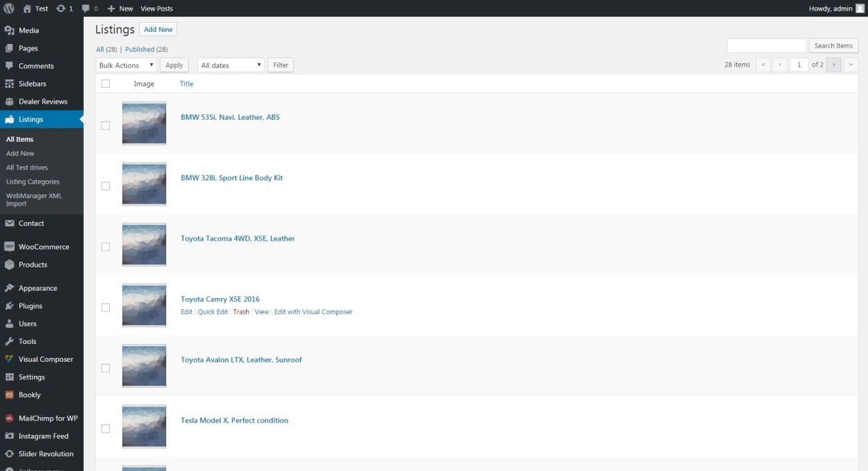This screenshot has width=868, height=471.
Task: Open WooCommerce from the sidebar
Action: (43, 247)
